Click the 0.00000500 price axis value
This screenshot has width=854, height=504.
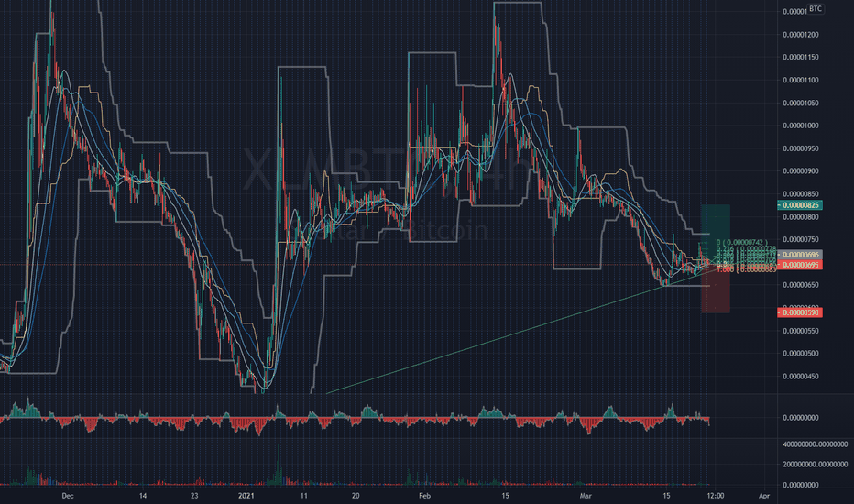coord(801,354)
